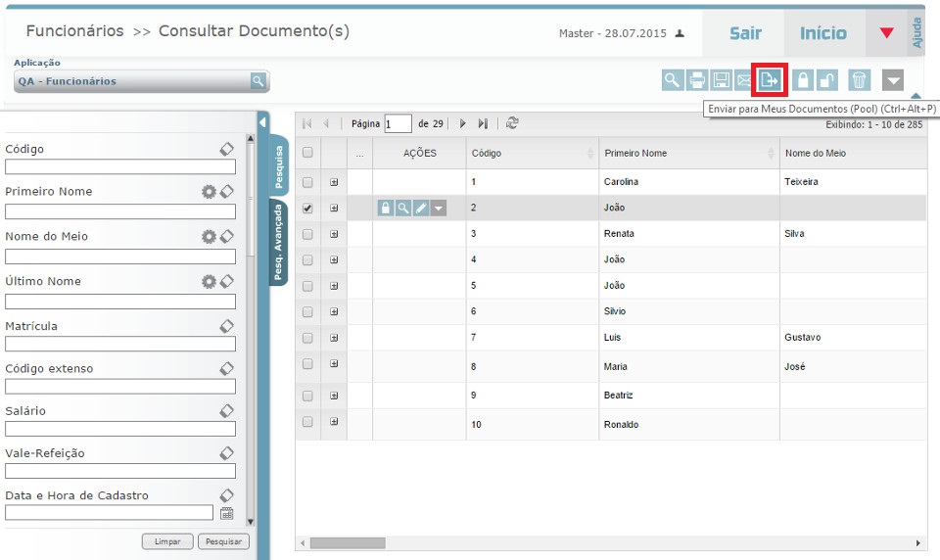The height and width of the screenshot is (560, 940).
Task: Click edit pencil action in row 2
Action: coord(421,209)
